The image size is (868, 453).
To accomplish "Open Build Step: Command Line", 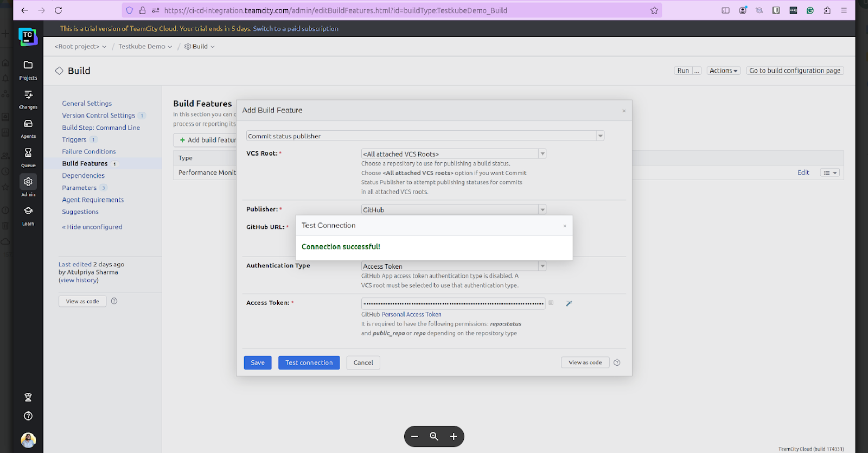I will pyautogui.click(x=101, y=127).
